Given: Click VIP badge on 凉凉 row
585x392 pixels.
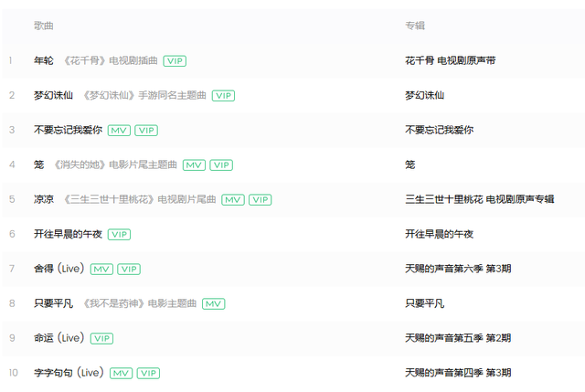Looking at the screenshot, I should pos(260,199).
